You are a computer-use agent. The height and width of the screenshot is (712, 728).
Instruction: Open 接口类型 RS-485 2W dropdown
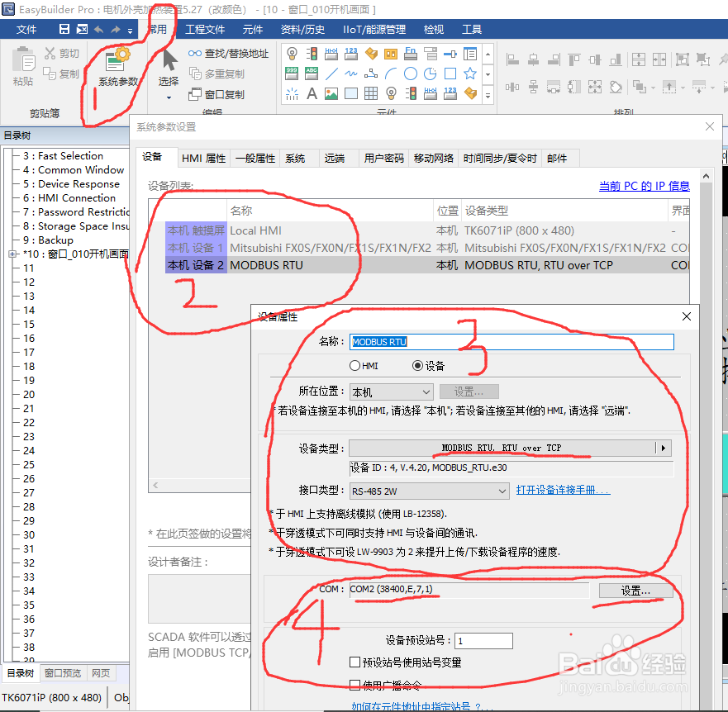[x=429, y=491]
